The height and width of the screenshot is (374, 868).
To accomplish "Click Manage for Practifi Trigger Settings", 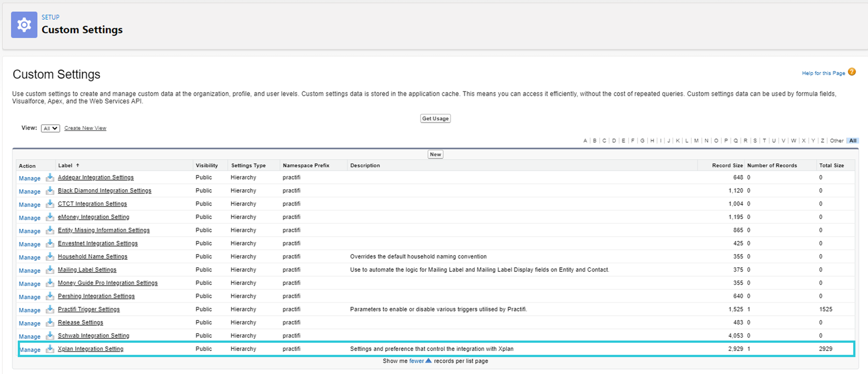I will (30, 310).
